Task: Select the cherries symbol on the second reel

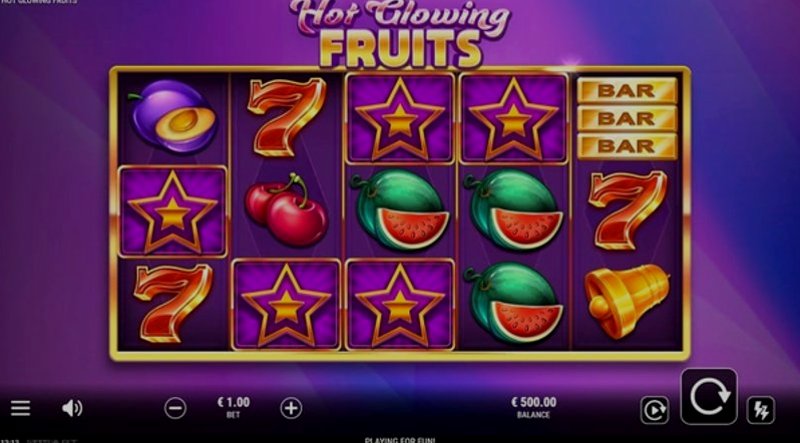Action: click(286, 210)
